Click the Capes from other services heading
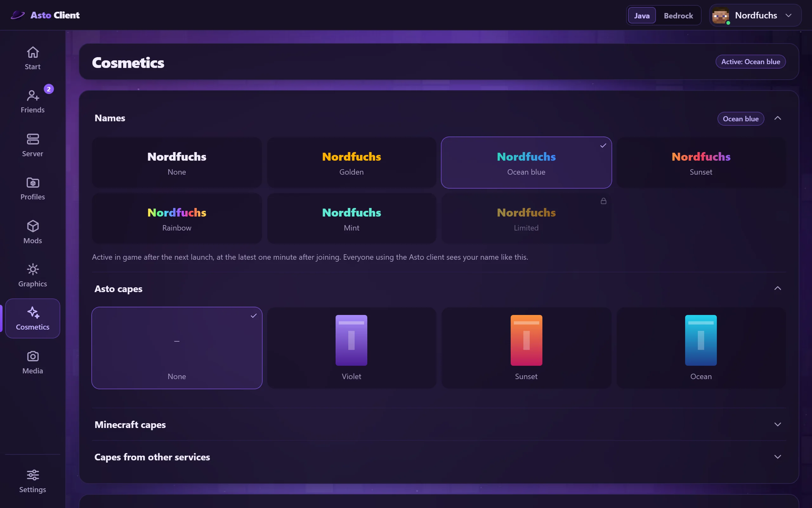 (x=152, y=457)
